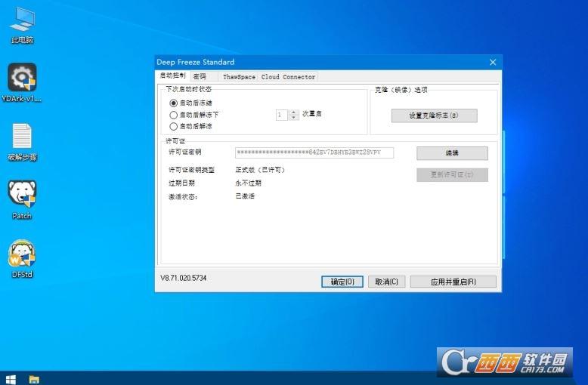The image size is (588, 385).
Task: Click 应用并重启(R) button
Action: click(x=453, y=282)
